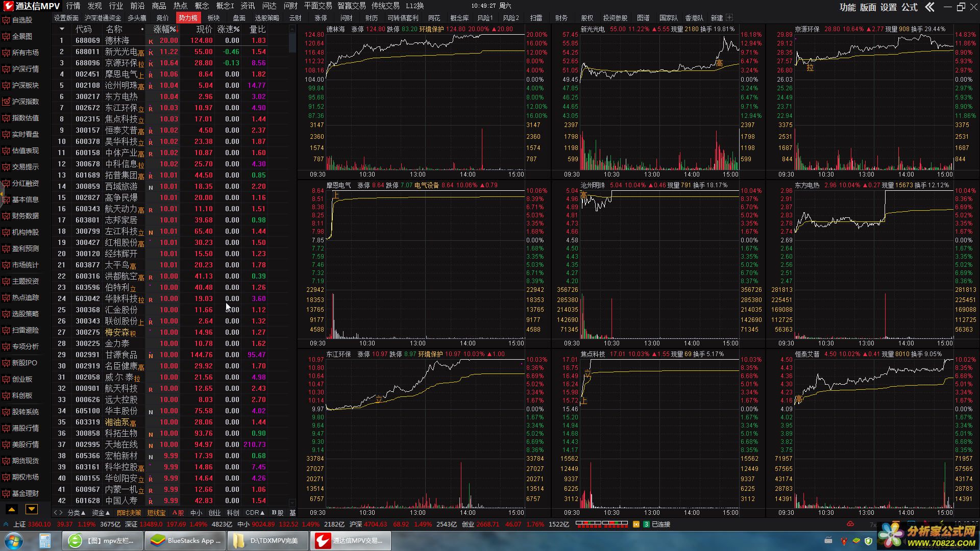The height and width of the screenshot is (551, 980).
Task: Select stock row 德林海 688069
Action: point(171,40)
